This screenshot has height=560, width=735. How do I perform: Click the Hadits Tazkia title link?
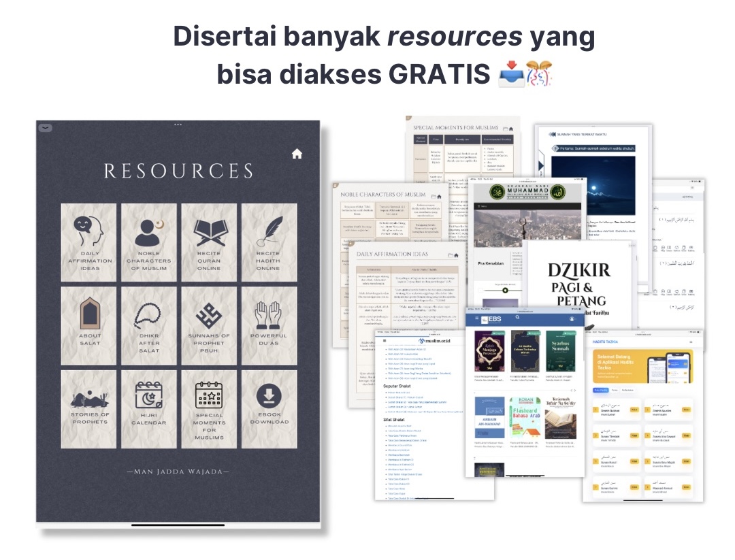605,342
